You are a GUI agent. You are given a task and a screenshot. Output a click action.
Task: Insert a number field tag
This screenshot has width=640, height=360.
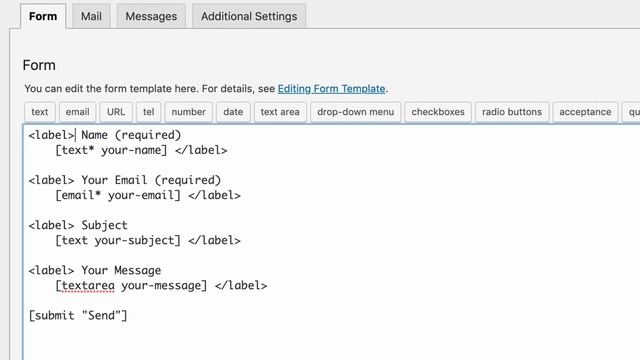point(188,112)
